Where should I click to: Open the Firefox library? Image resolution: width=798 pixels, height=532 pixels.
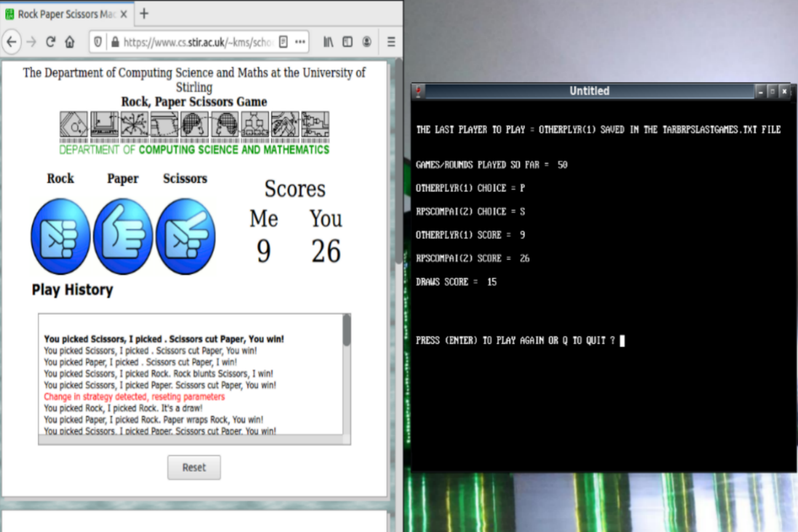329,41
